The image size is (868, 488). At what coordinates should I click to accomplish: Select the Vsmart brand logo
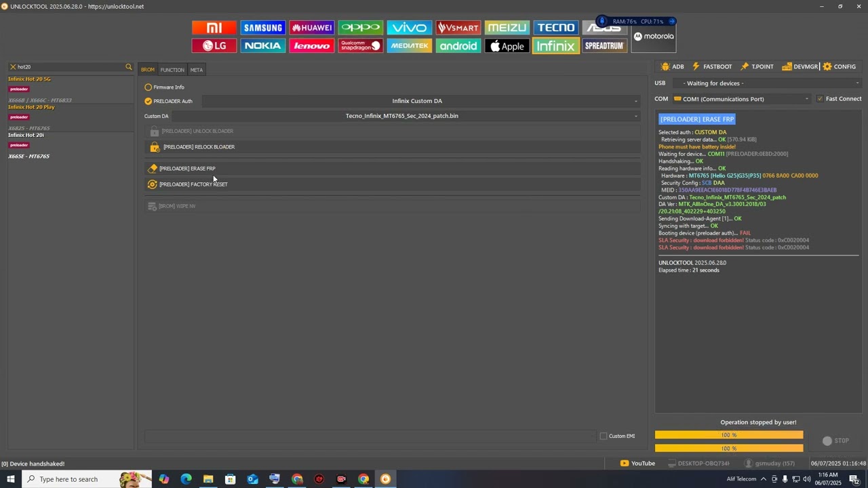pos(458,28)
